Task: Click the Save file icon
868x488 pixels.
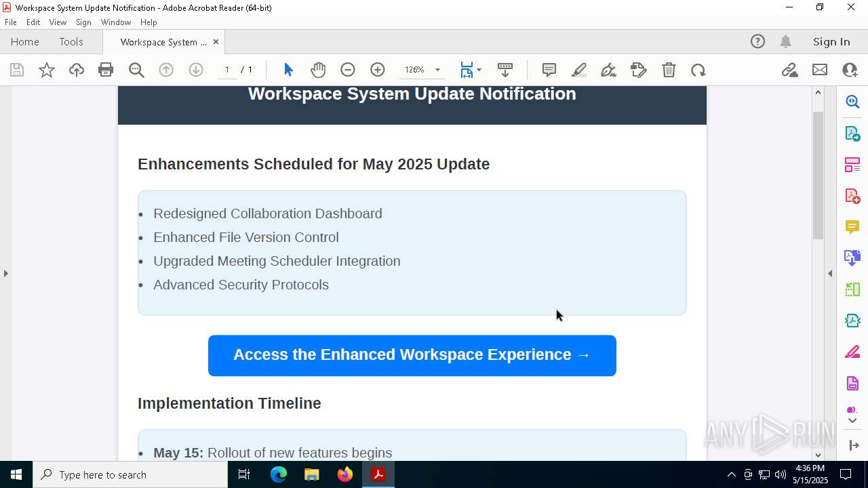Action: tap(17, 70)
